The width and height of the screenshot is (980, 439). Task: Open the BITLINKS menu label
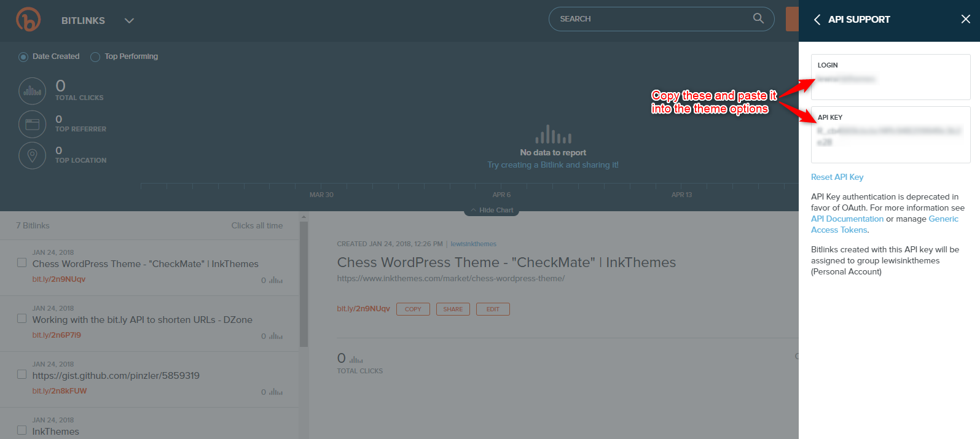tap(83, 21)
